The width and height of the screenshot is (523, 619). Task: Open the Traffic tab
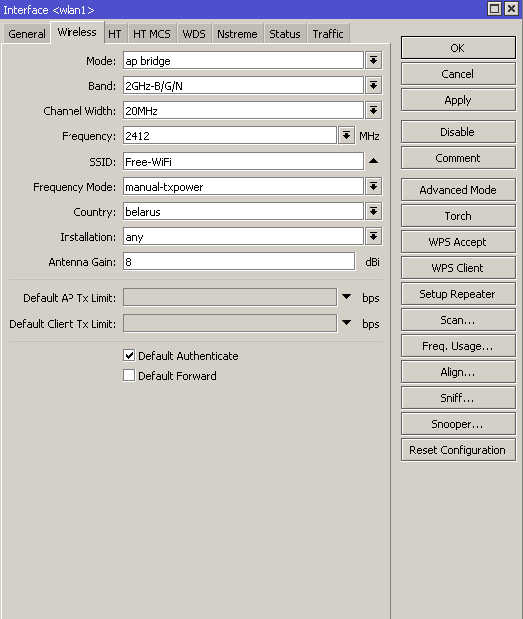(328, 34)
